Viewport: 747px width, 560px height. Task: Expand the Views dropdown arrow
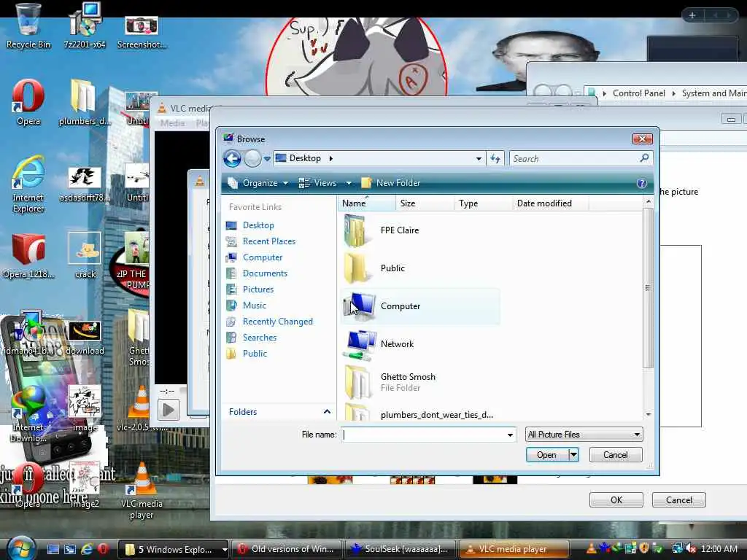point(349,183)
